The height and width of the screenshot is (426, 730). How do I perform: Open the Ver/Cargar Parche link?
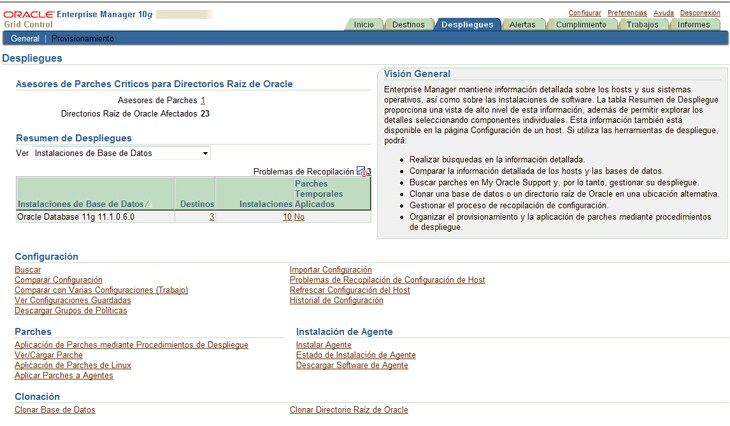point(49,355)
